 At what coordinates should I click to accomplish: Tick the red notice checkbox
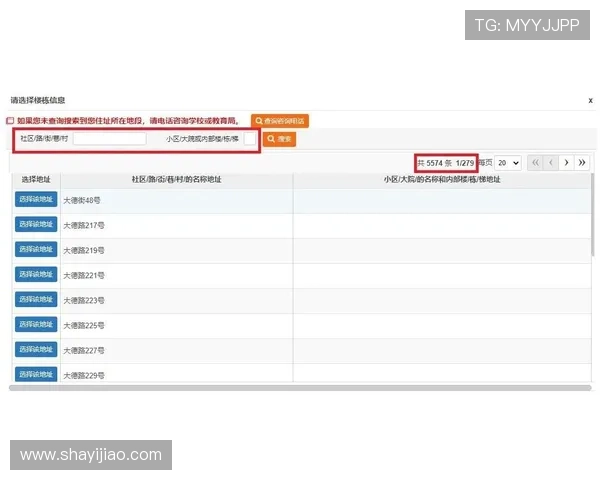pos(10,121)
